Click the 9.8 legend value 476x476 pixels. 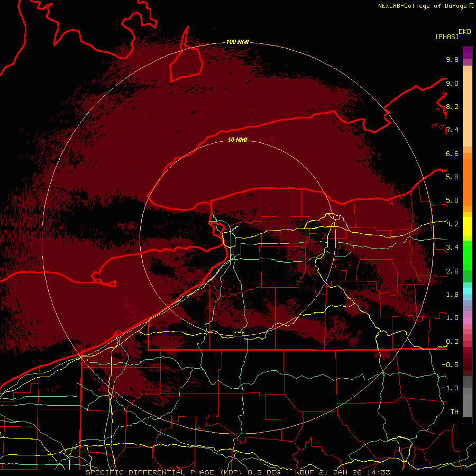tap(452, 59)
